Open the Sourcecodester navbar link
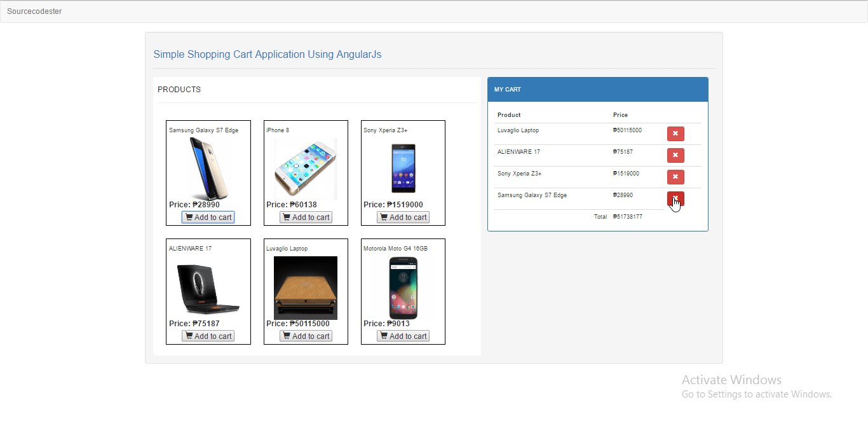 coord(34,11)
